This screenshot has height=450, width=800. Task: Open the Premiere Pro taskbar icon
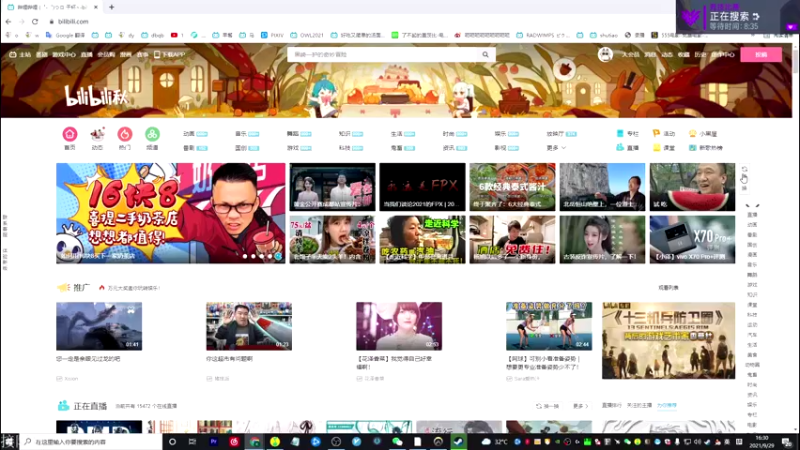(x=213, y=442)
